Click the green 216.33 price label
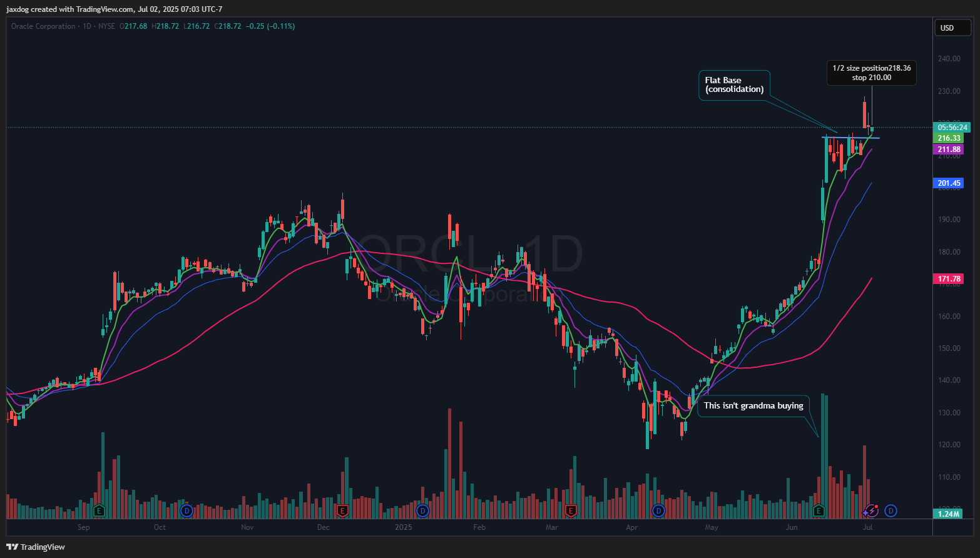This screenshot has height=558, width=980. (949, 138)
